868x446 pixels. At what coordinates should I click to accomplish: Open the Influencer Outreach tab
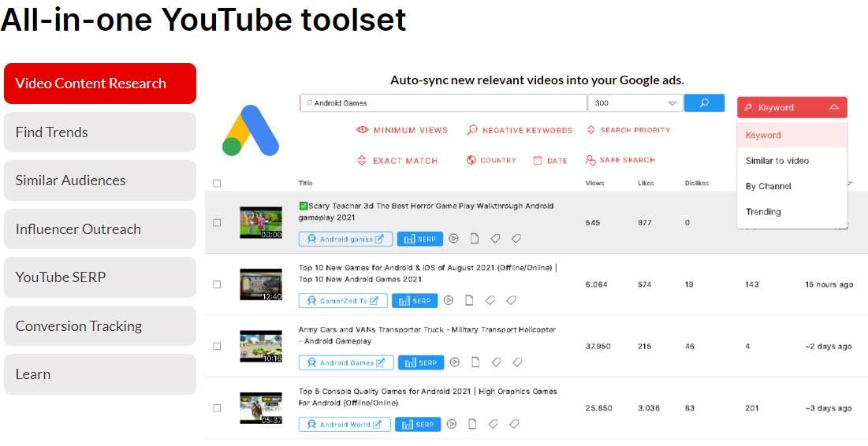[99, 229]
